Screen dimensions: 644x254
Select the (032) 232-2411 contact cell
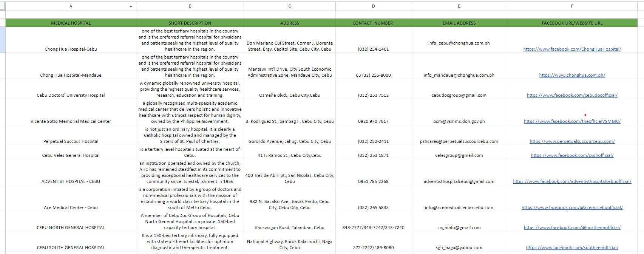tap(373, 135)
